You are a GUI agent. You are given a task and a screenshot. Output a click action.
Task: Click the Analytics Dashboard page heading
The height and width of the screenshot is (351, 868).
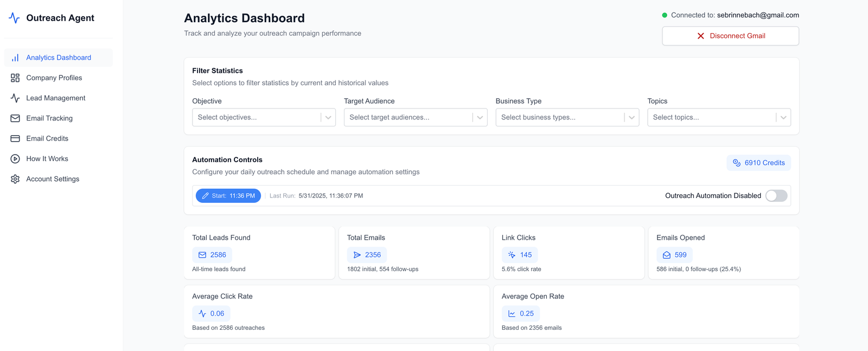[244, 18]
